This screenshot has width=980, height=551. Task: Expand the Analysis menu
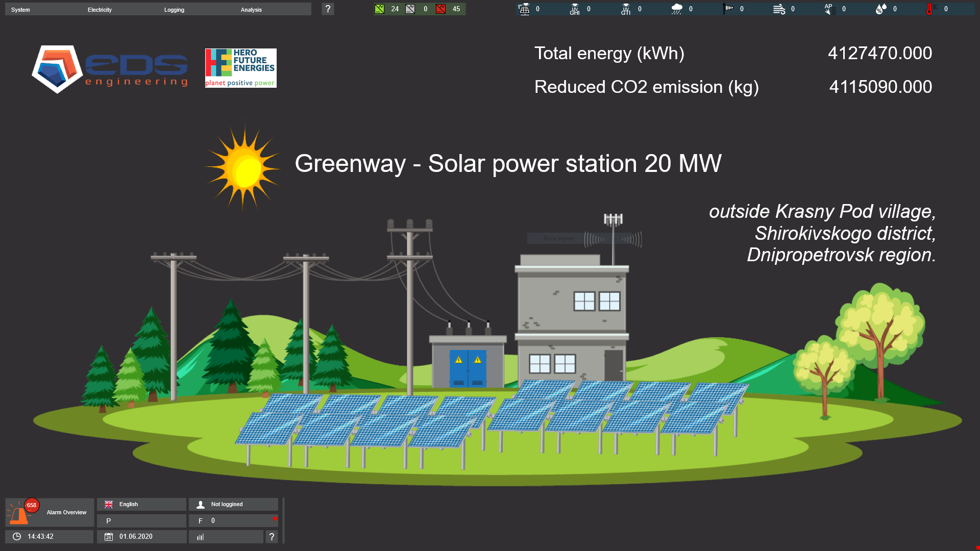click(x=251, y=10)
